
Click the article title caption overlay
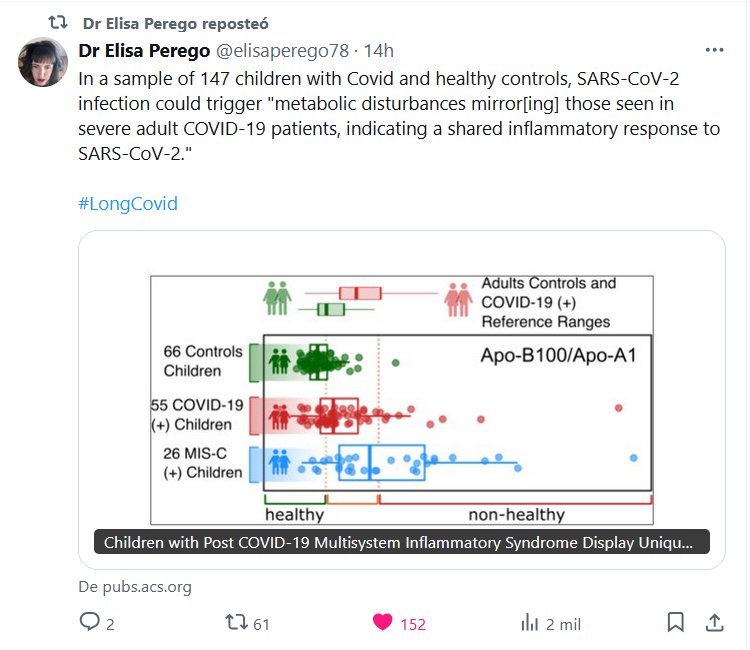point(401,542)
